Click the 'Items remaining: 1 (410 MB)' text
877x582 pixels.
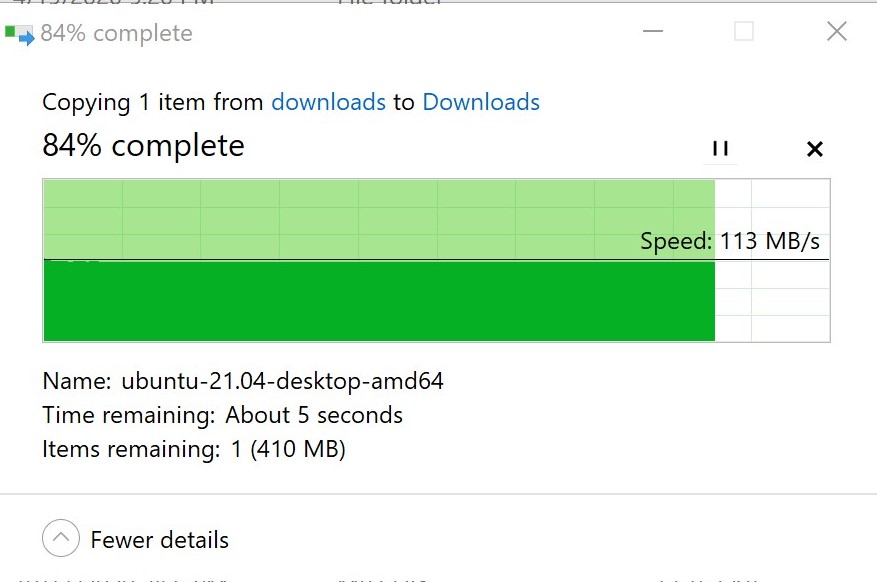[194, 449]
